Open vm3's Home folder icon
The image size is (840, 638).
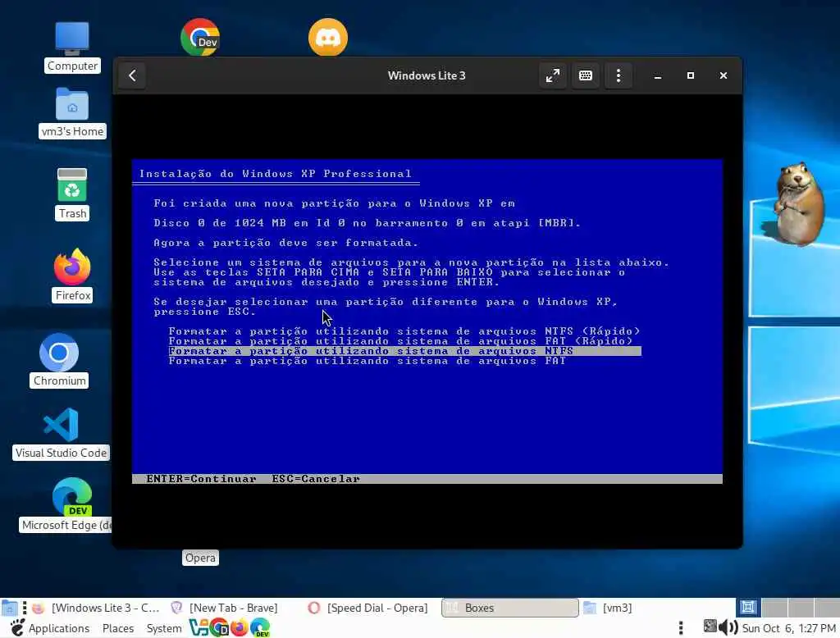[72, 113]
